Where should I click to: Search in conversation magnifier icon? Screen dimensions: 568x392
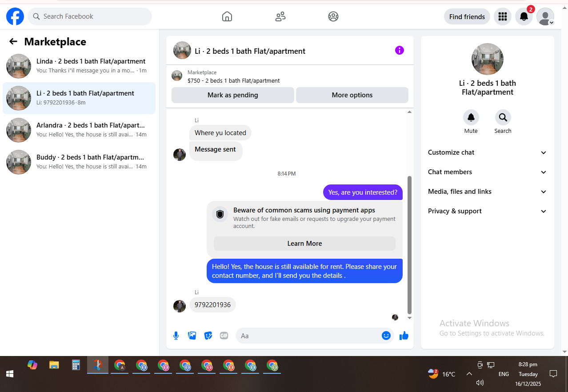pos(503,117)
